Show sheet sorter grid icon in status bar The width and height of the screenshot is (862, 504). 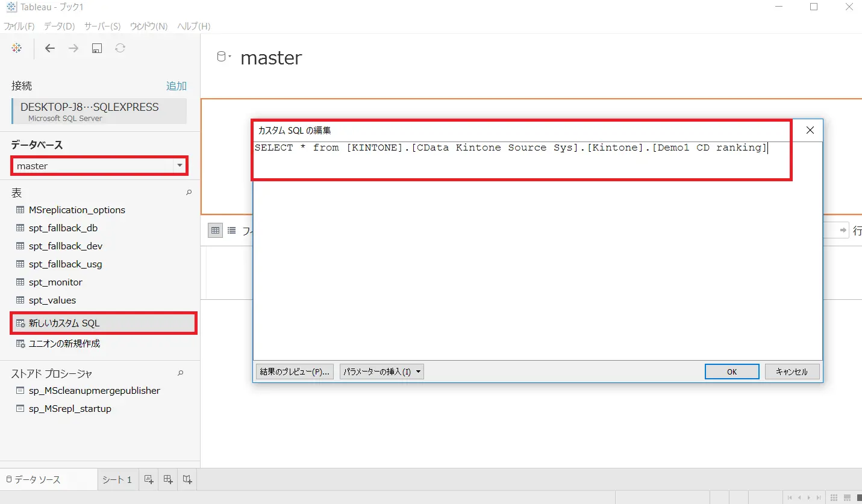pos(834,497)
